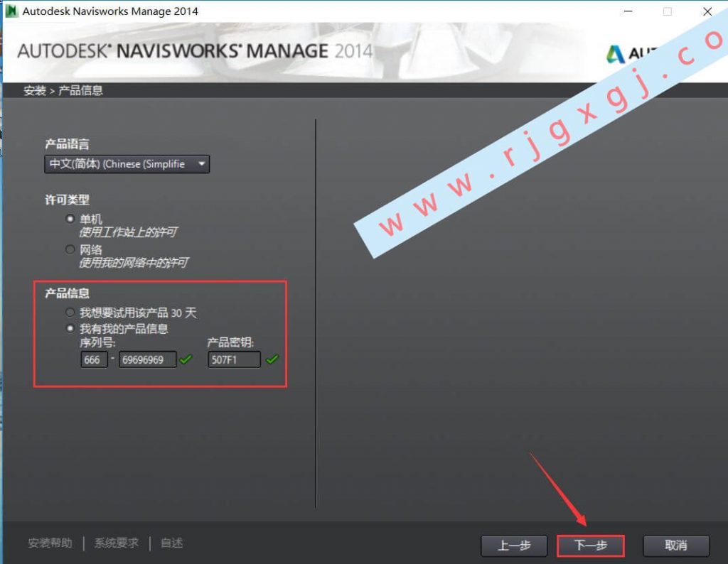
Task: Focus the serial number field 69696969
Action: pos(148,359)
